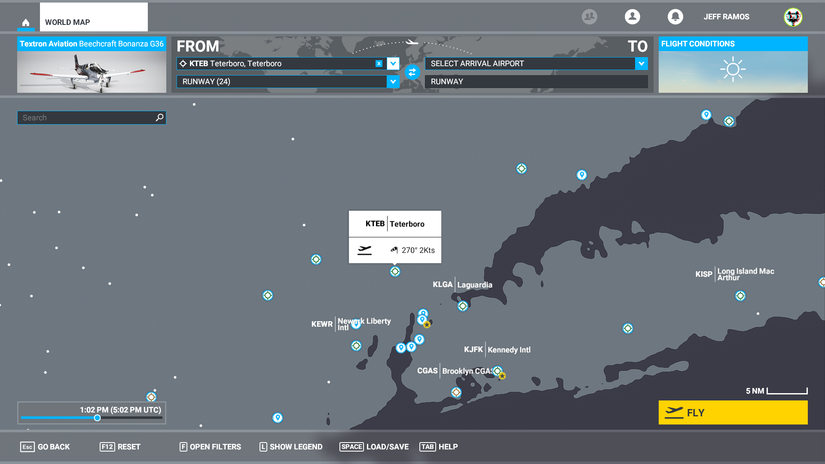Click Jeff Ramos profile avatar

(x=792, y=17)
